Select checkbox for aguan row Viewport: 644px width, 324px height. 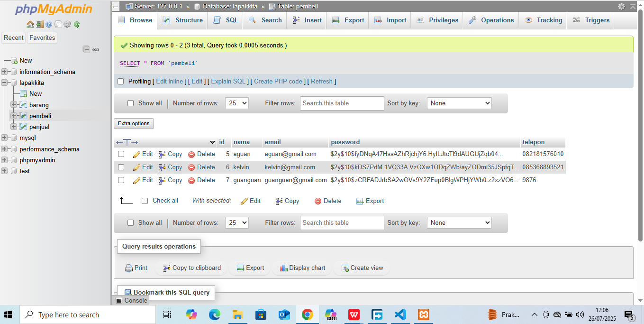tap(121, 154)
